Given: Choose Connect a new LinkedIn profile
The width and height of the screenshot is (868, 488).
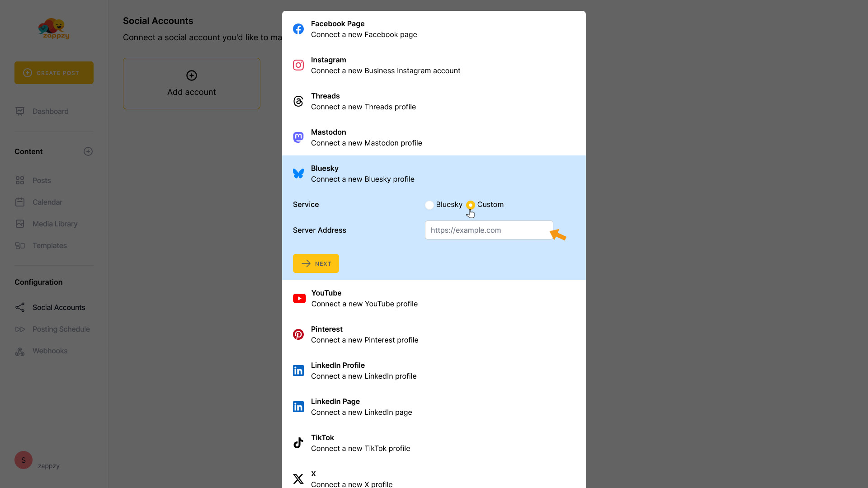Looking at the screenshot, I should pos(434,371).
